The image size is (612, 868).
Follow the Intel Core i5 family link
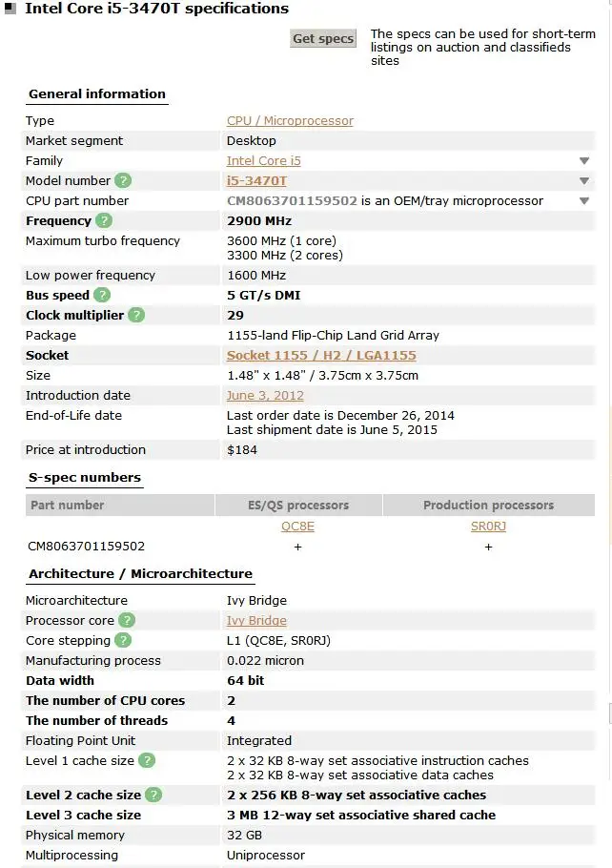click(x=263, y=161)
